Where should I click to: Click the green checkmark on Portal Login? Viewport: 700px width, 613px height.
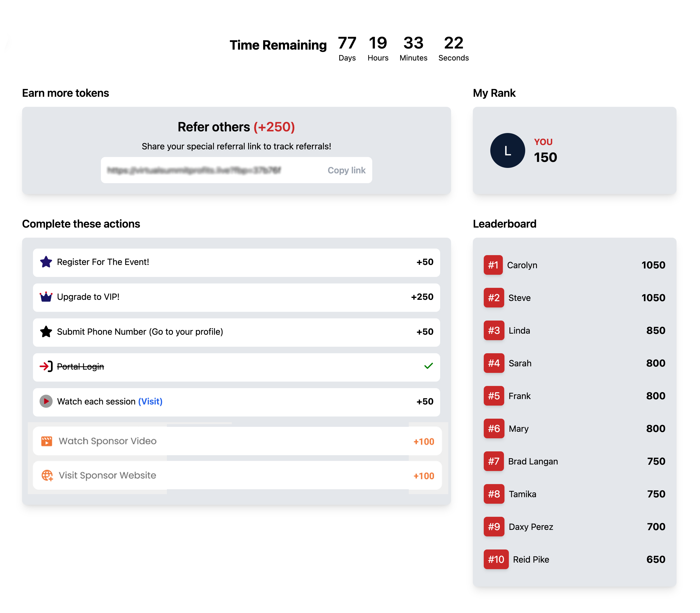pos(428,366)
